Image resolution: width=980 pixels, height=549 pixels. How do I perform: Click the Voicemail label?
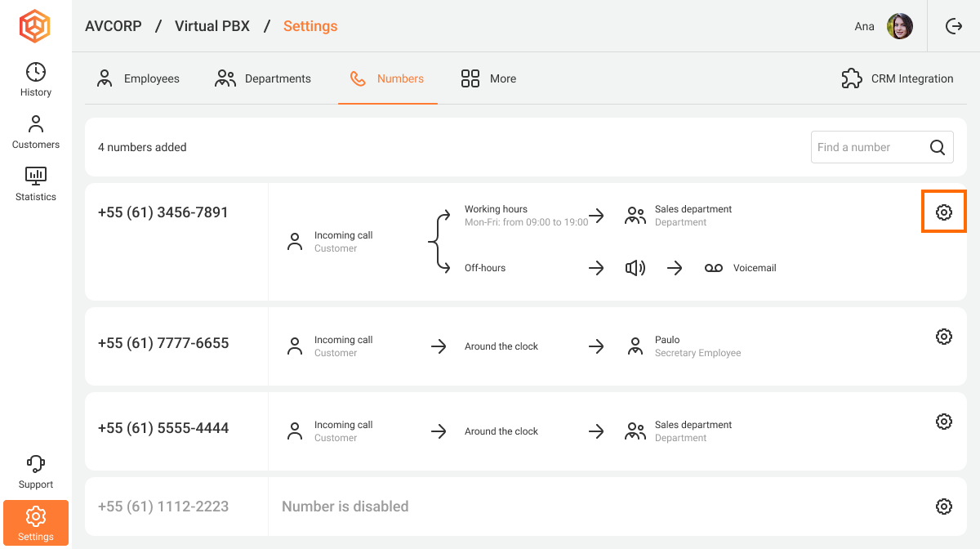click(755, 268)
